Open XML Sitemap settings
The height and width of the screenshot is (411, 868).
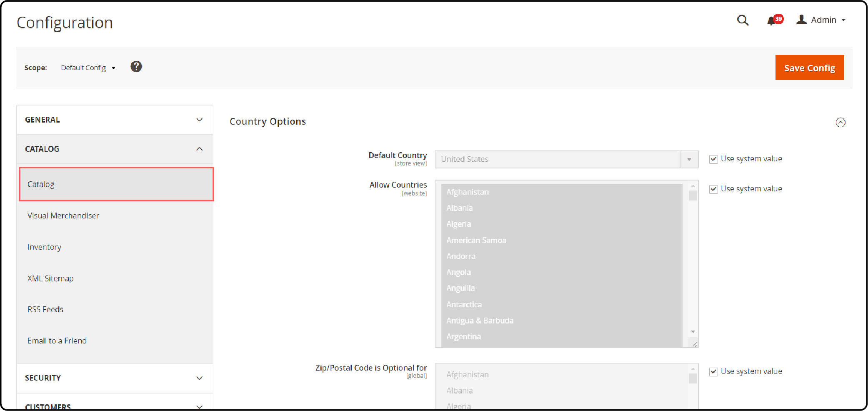coord(50,278)
